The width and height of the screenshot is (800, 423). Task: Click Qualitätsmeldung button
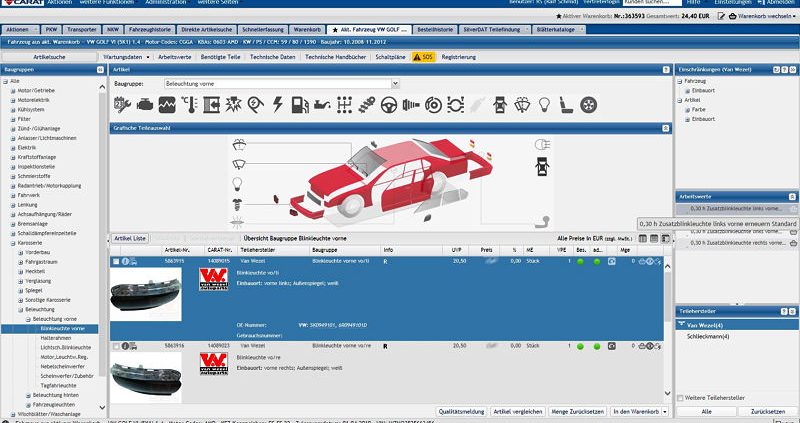[462, 411]
